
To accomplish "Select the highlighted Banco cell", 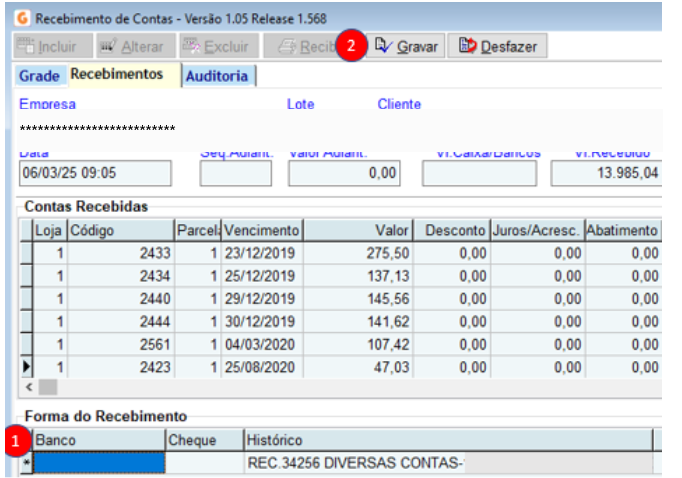I will tap(99, 463).
